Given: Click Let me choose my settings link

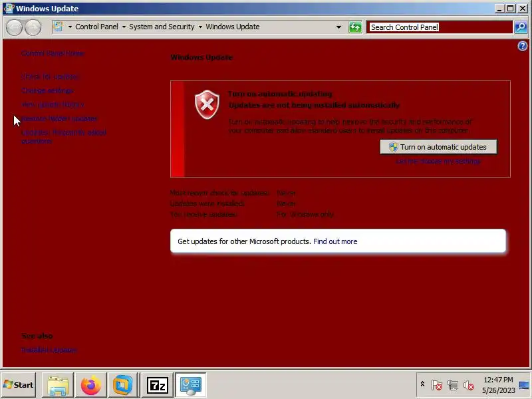Looking at the screenshot, I should pos(438,161).
